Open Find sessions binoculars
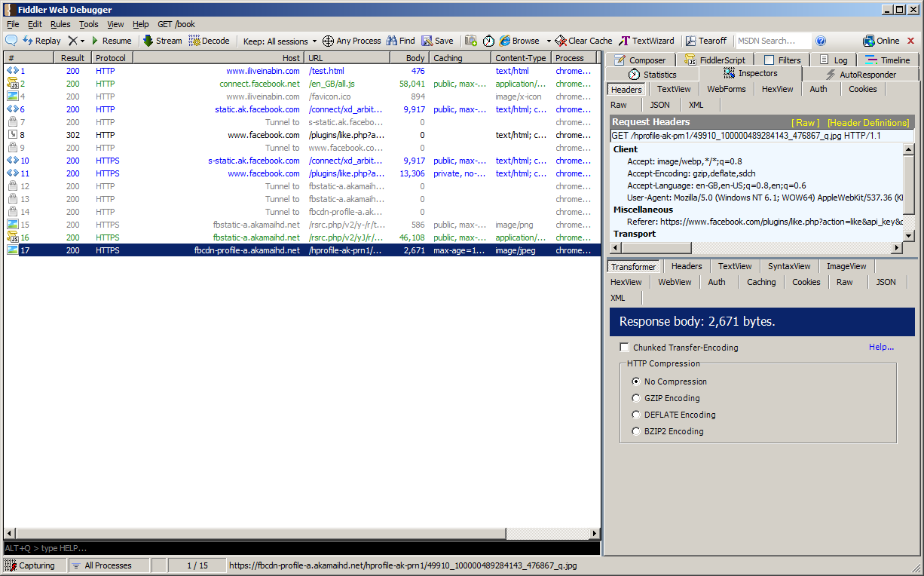 (x=401, y=41)
